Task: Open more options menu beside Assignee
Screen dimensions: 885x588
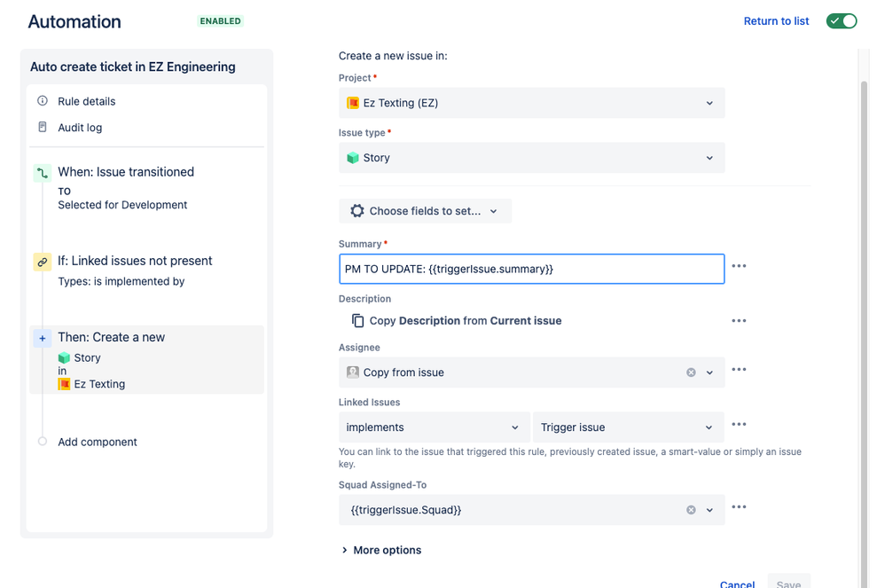Action: coord(739,369)
